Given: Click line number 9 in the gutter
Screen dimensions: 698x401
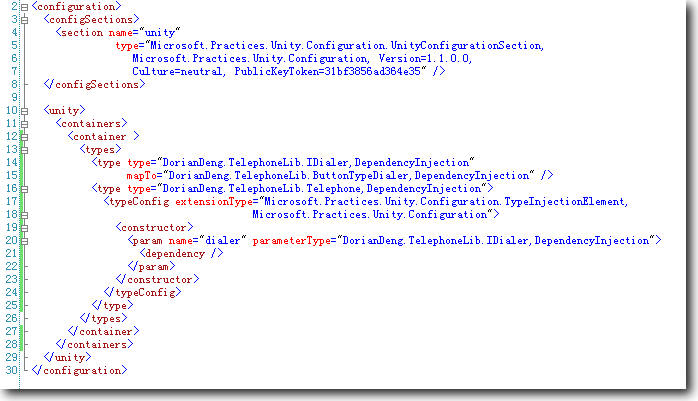Looking at the screenshot, I should pos(14,97).
